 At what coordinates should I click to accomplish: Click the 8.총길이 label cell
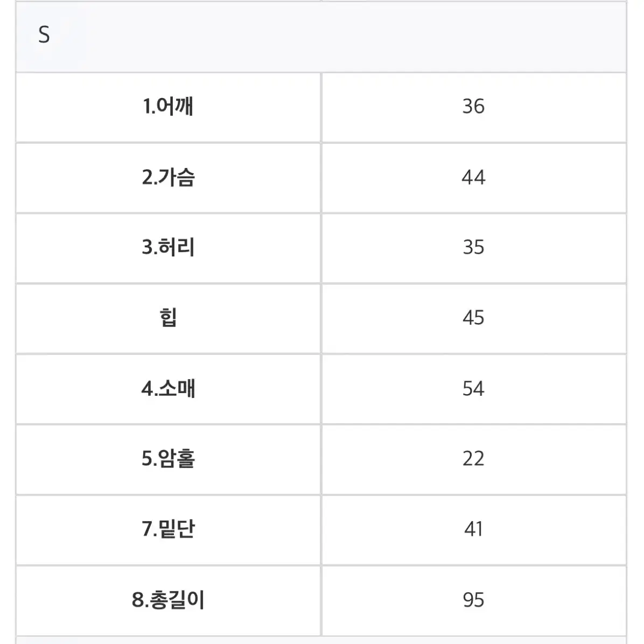click(x=168, y=600)
